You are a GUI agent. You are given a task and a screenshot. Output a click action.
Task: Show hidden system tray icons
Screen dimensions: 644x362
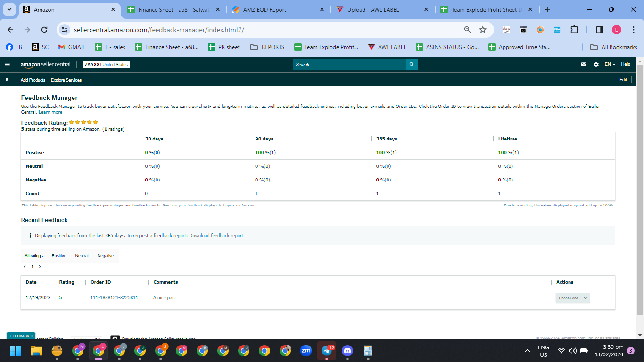click(x=528, y=351)
